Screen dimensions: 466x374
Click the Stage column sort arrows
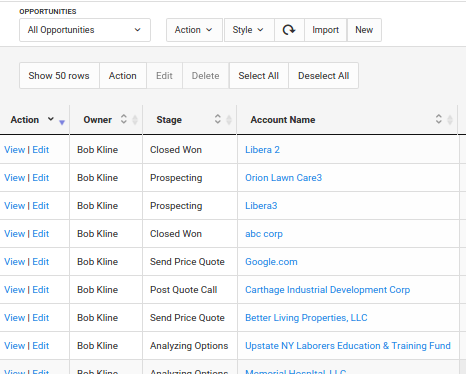coord(218,119)
